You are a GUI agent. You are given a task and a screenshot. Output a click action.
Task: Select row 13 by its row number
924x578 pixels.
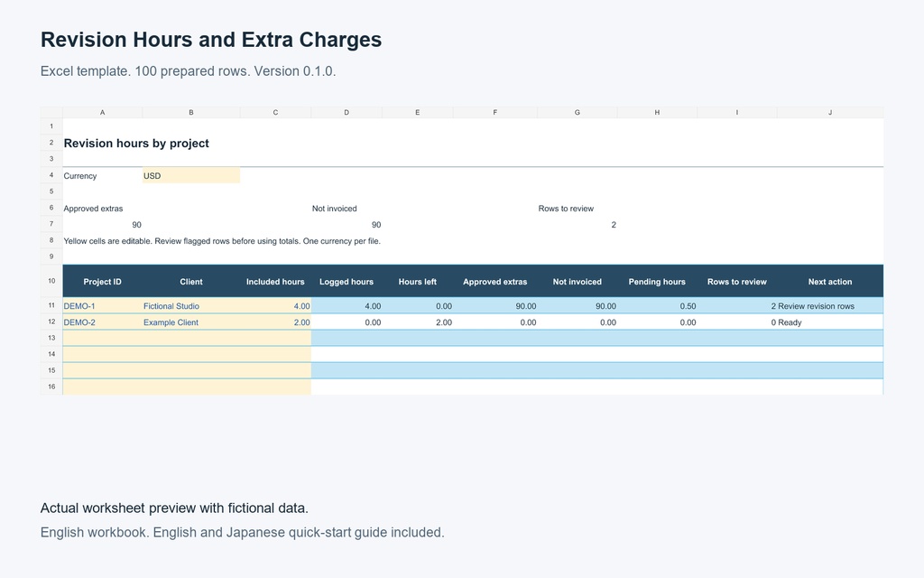click(x=51, y=338)
